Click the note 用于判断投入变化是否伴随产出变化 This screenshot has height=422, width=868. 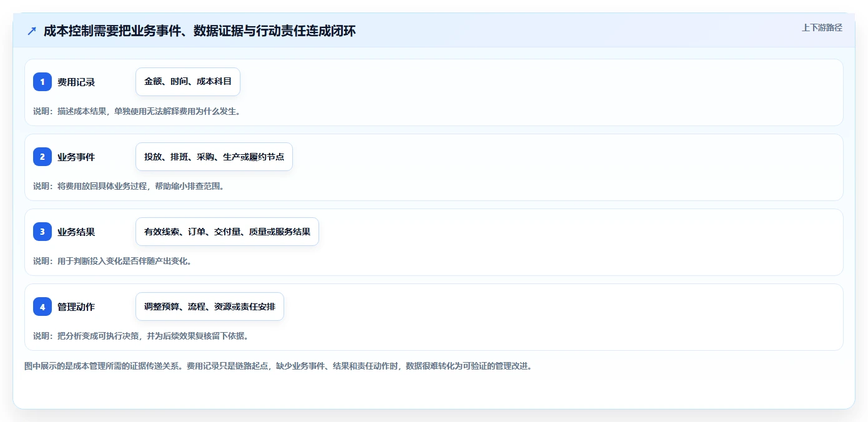click(112, 261)
